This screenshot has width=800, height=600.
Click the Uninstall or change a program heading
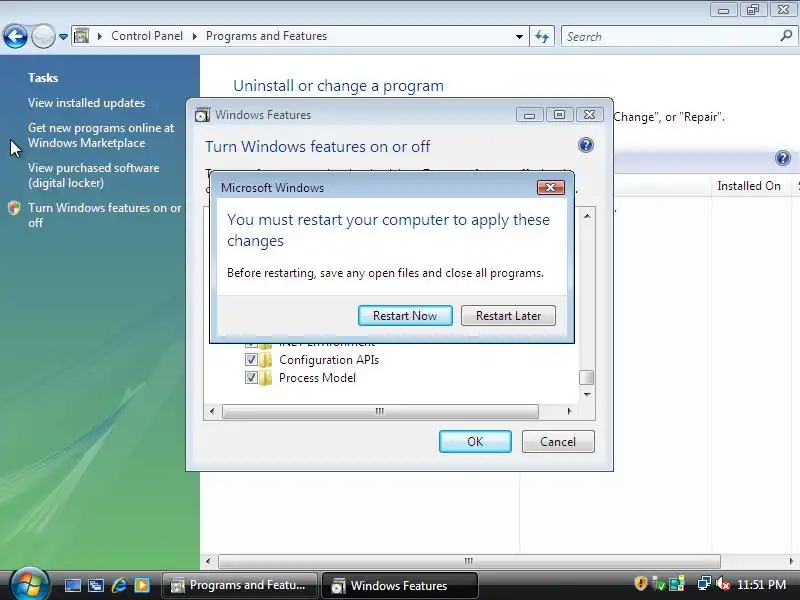click(x=338, y=86)
